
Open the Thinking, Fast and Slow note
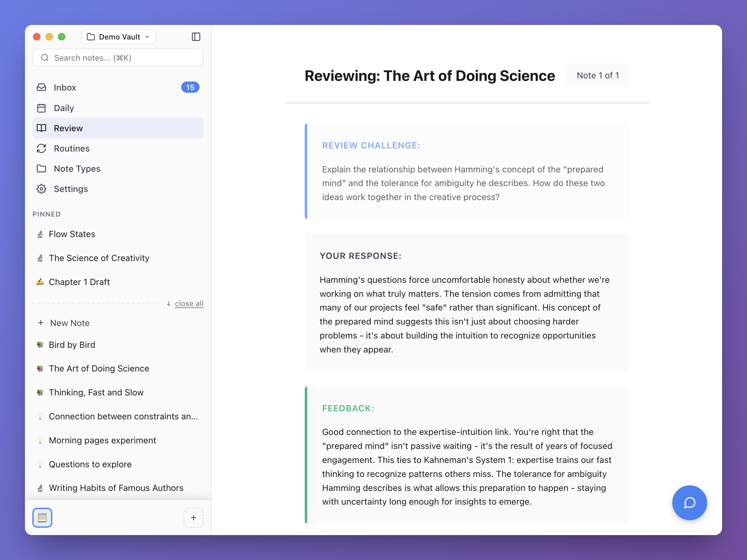(96, 392)
